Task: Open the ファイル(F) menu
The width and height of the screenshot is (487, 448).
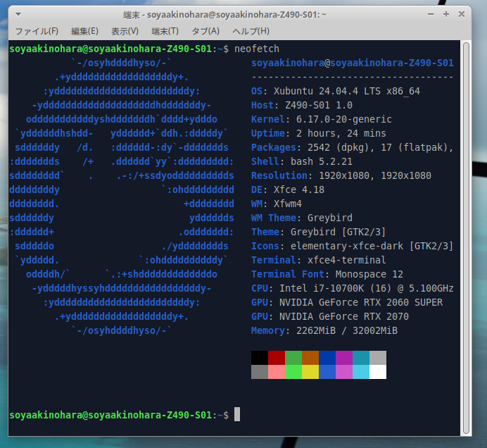Action: coord(37,31)
